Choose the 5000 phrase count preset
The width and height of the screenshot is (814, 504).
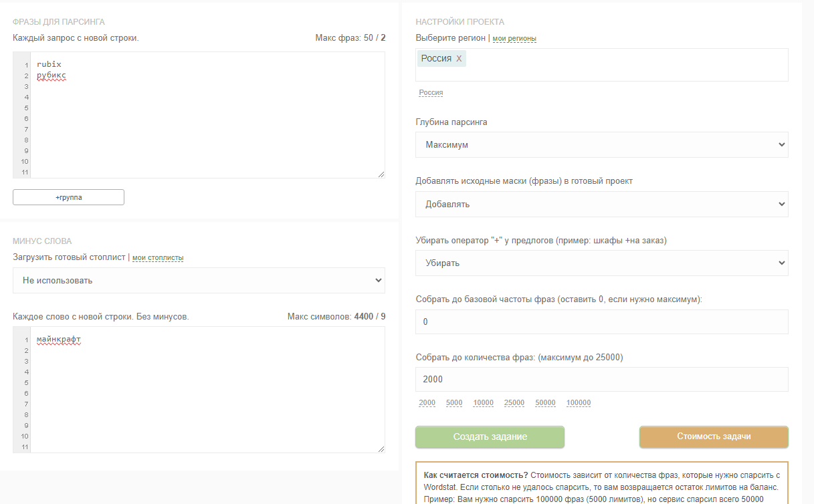coord(454,403)
